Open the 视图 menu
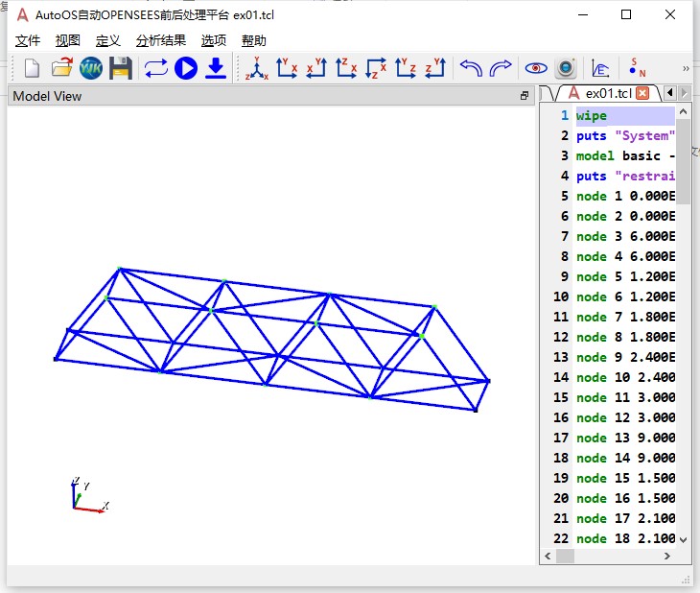This screenshot has height=593, width=700. pos(68,40)
